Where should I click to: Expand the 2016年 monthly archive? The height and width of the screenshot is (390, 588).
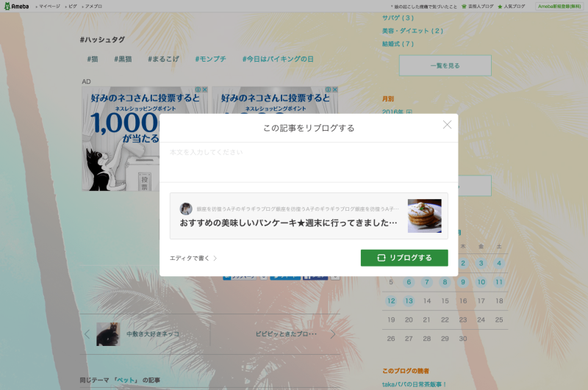click(409, 112)
